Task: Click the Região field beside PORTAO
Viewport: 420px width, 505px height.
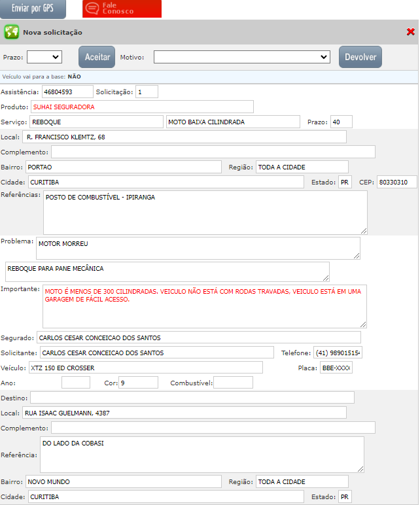Action: (x=302, y=167)
